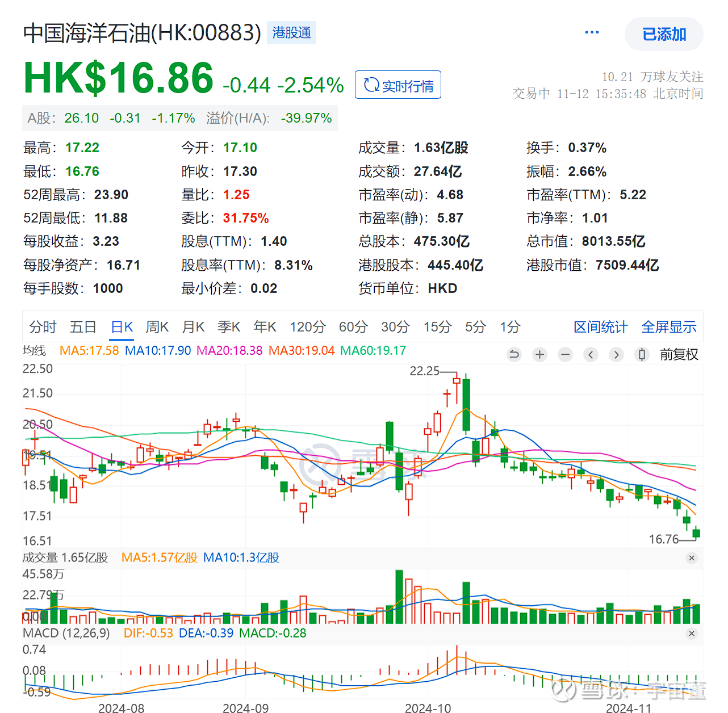This screenshot has height=713, width=728.
Task: Click the candlestick style icon near 前复权
Action: (x=642, y=354)
